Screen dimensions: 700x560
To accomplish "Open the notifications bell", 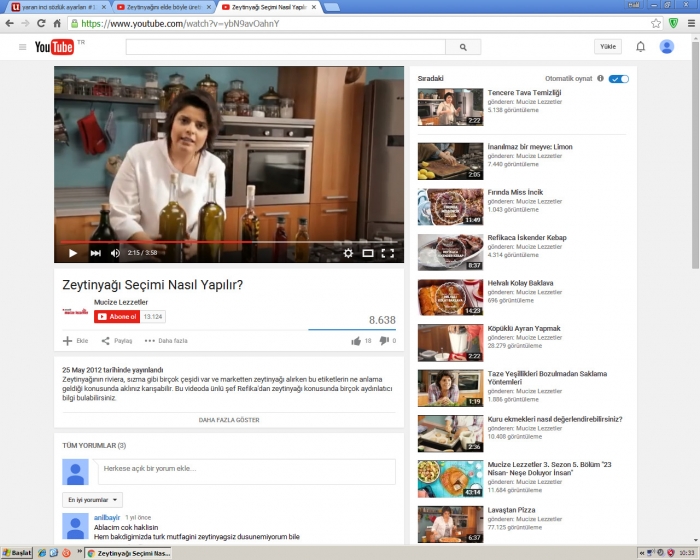I will 640,46.
